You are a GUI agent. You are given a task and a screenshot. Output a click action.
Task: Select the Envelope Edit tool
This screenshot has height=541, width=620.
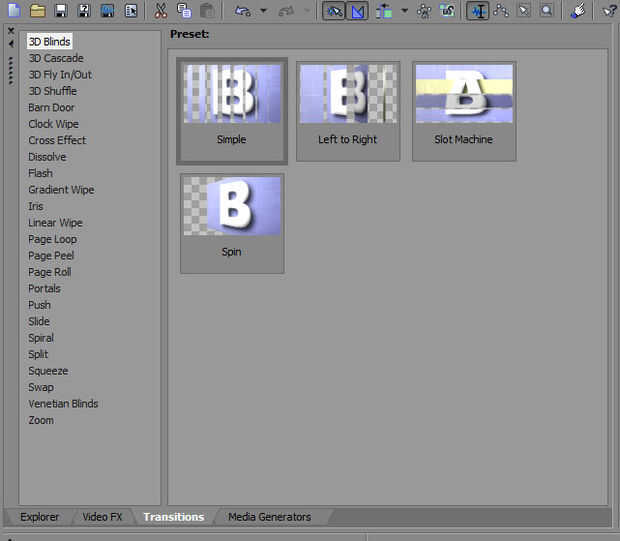pos(501,11)
